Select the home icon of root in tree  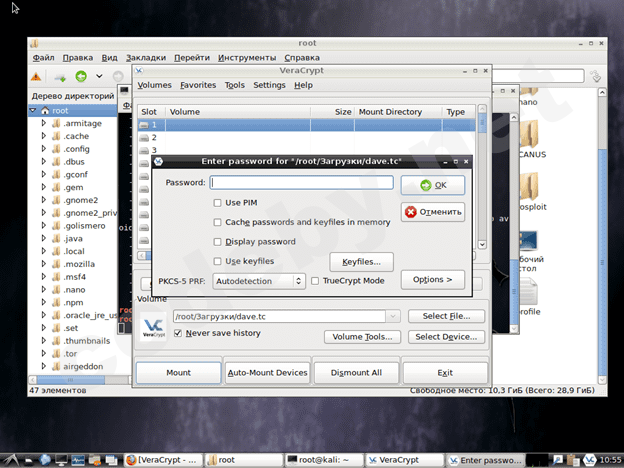[x=45, y=111]
